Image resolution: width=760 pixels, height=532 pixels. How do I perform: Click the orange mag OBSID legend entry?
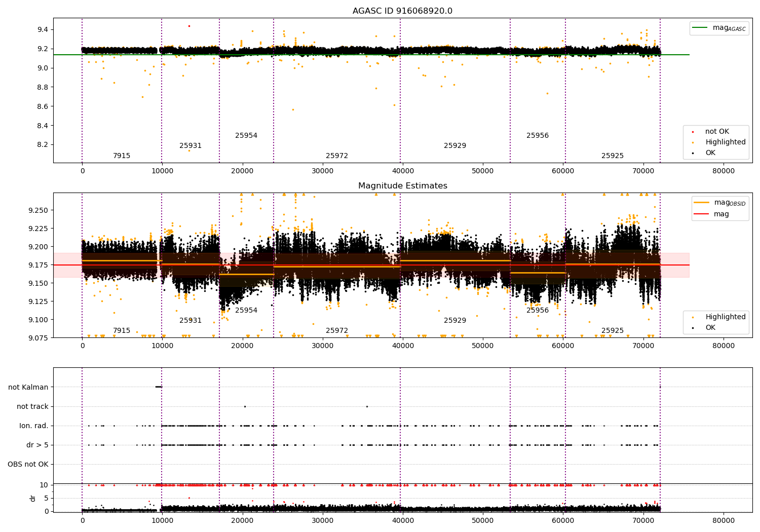719,203
